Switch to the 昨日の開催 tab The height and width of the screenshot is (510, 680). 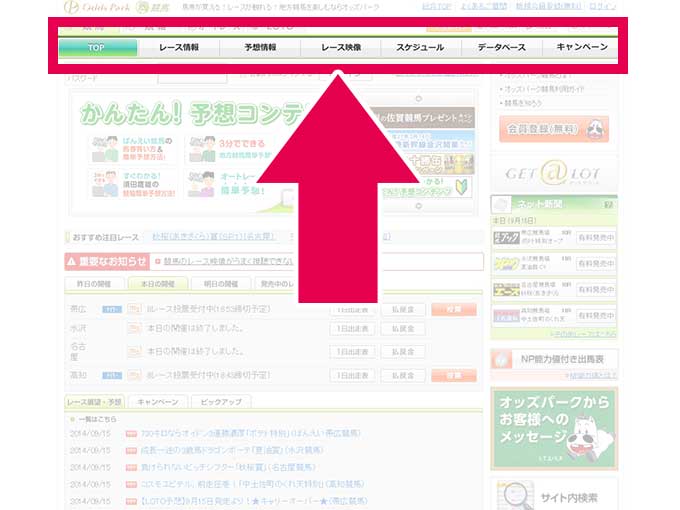pyautogui.click(x=94, y=284)
